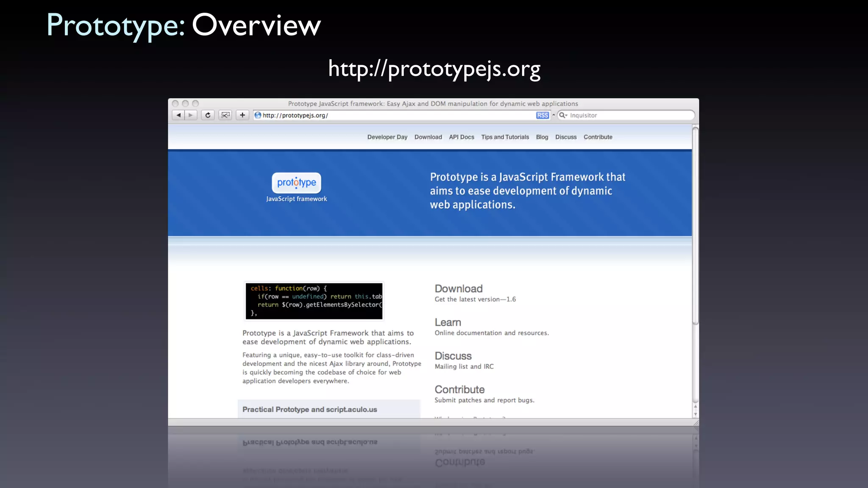Click the 'JavaScript framework' caption under logo
The height and width of the screenshot is (488, 868).
tap(297, 199)
